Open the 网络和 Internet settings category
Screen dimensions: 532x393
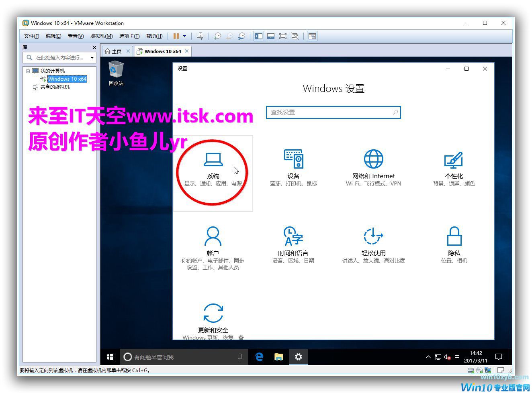[374, 168]
